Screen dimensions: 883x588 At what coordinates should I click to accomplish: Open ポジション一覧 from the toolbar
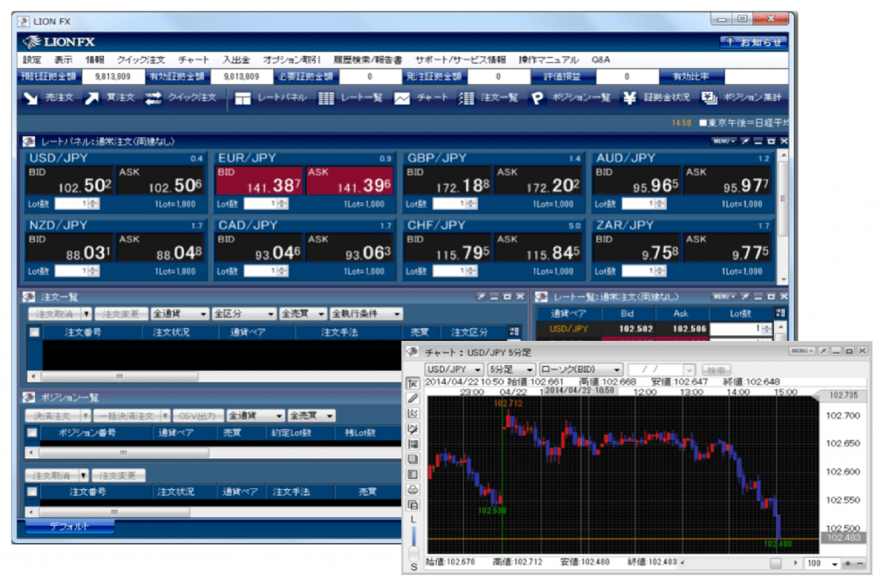click(x=571, y=98)
